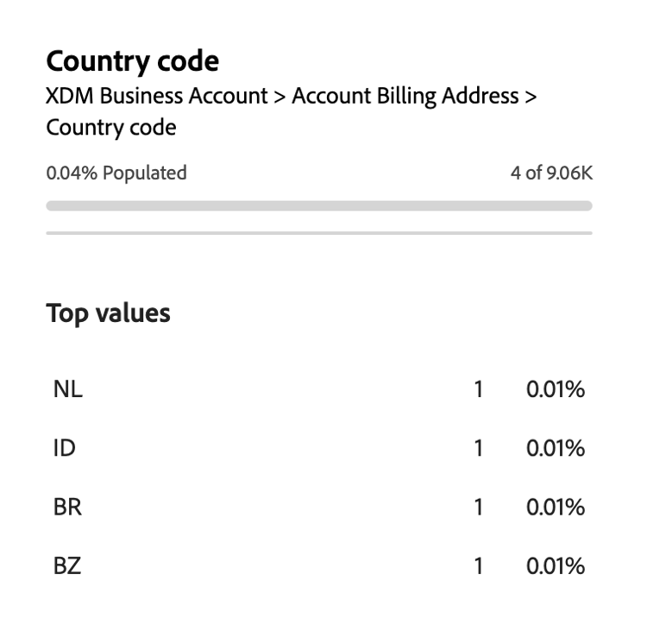This screenshot has height=644, width=647.
Task: Go to Account Billing Address breadcrumb
Action: coord(405,96)
